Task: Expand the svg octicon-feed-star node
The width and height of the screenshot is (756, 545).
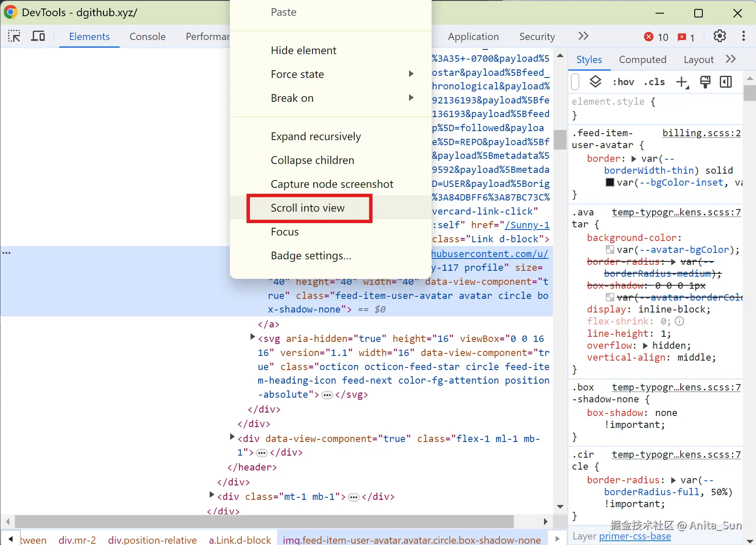Action: (252, 337)
